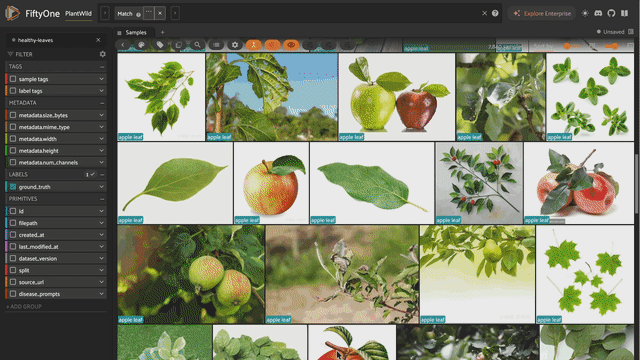Open the tag samples button
Screen dimensions: 640x360
(160, 45)
